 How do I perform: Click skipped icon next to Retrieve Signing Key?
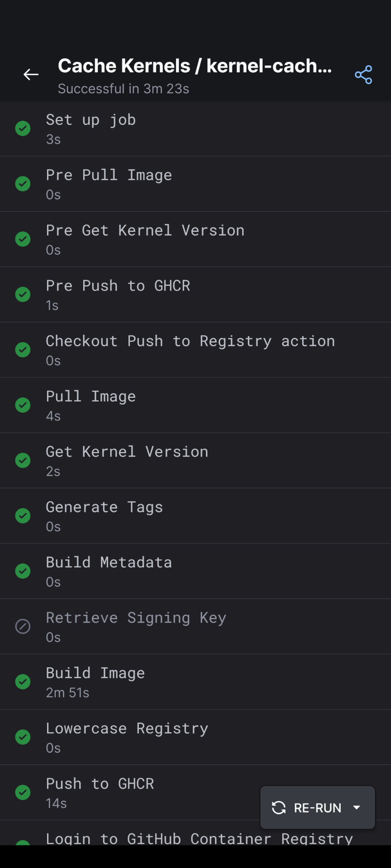23,627
